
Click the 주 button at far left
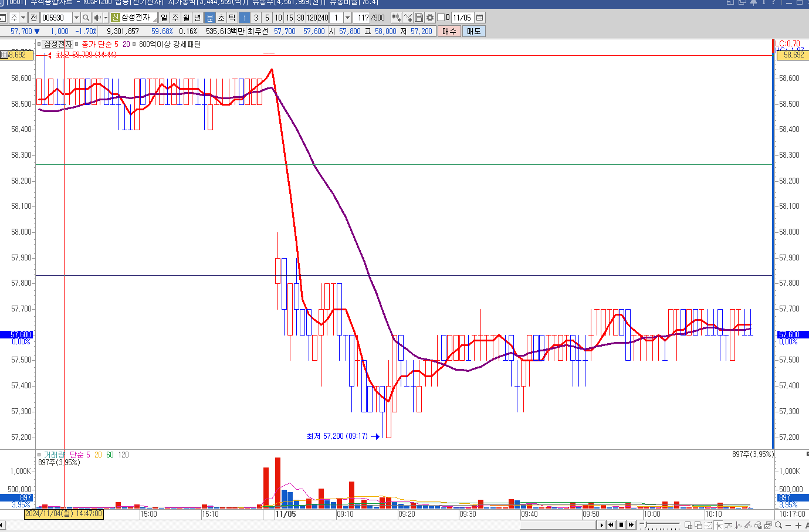point(13,18)
